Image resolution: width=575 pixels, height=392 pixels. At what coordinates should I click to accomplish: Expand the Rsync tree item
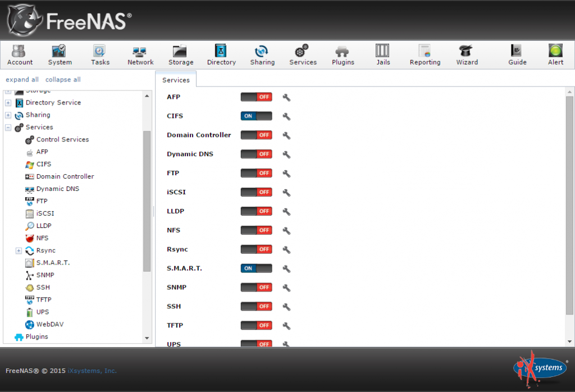[19, 250]
